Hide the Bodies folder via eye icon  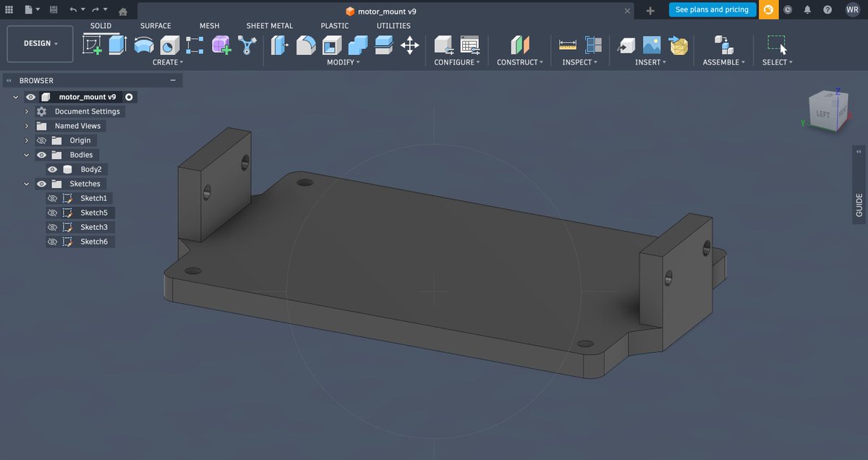tap(41, 155)
